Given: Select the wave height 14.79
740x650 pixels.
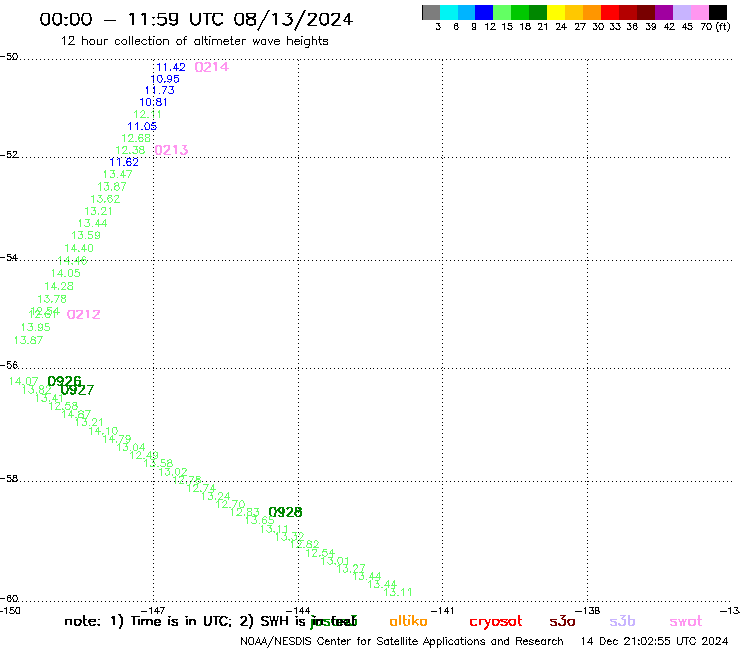Looking at the screenshot, I should click(117, 439).
